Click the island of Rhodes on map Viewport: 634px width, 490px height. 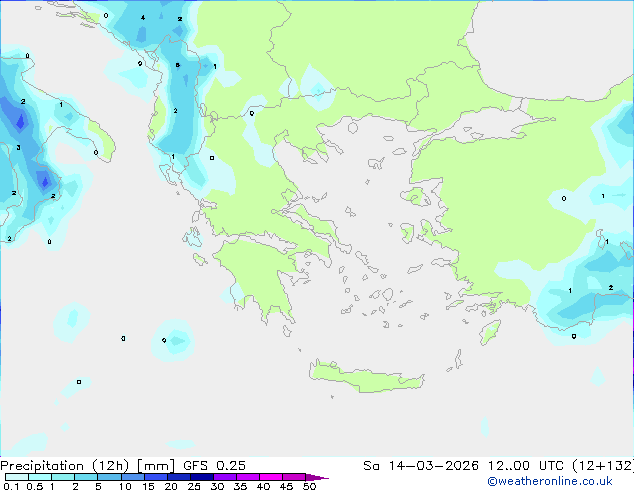point(490,332)
